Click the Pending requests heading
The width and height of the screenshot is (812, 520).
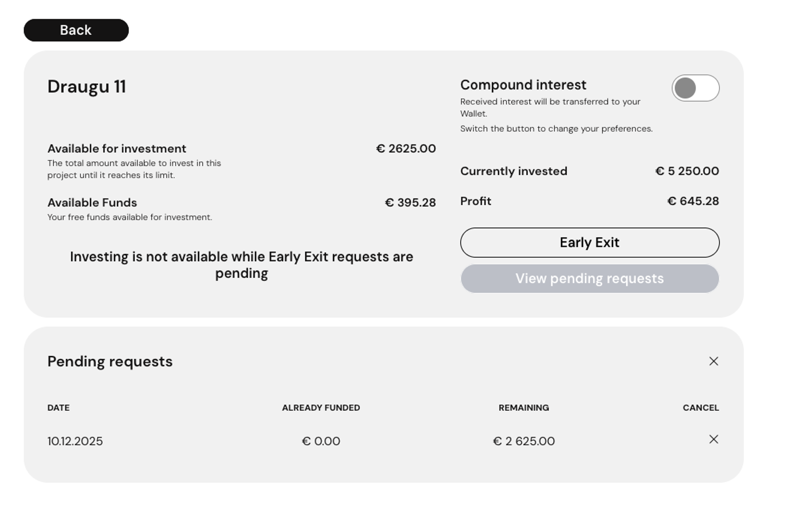110,362
